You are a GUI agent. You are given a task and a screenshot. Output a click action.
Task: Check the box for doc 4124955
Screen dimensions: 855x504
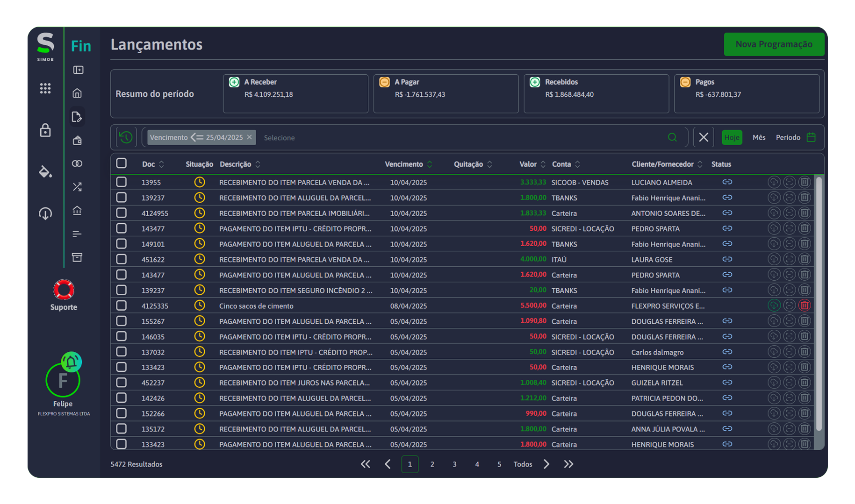(122, 213)
